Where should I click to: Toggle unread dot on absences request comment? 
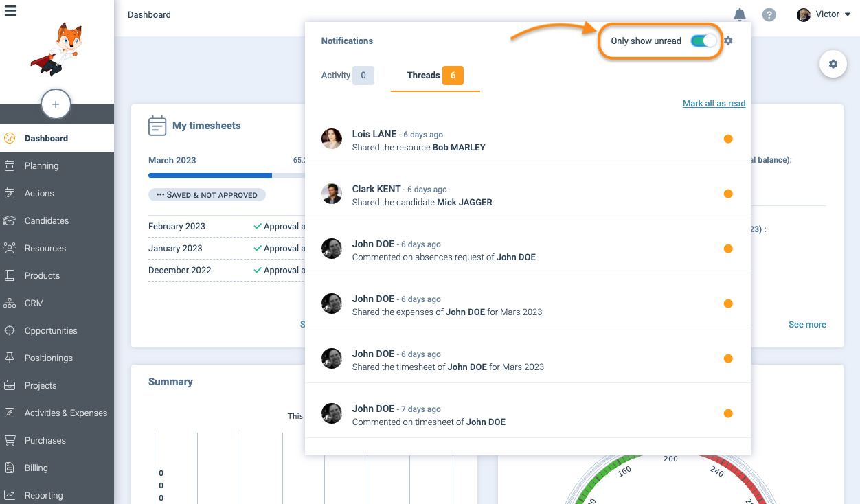(x=728, y=249)
